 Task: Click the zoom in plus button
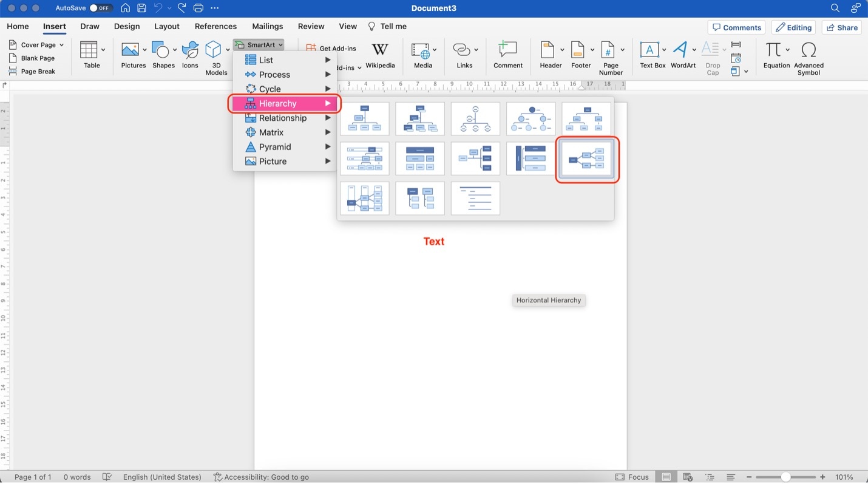tap(822, 477)
